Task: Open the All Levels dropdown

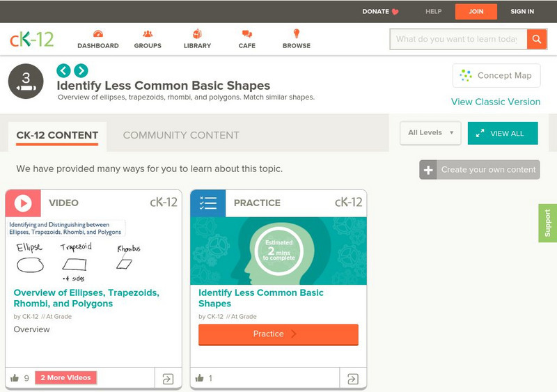Action: pyautogui.click(x=430, y=133)
